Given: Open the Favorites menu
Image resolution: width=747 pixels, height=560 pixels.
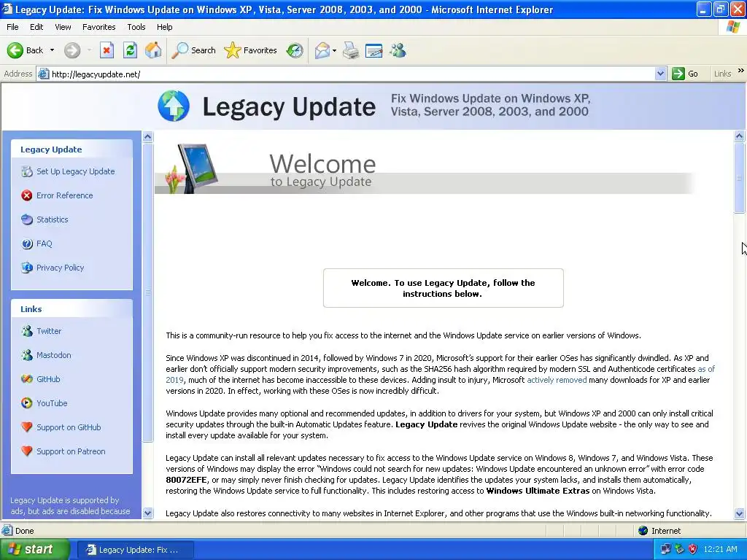Looking at the screenshot, I should point(98,27).
